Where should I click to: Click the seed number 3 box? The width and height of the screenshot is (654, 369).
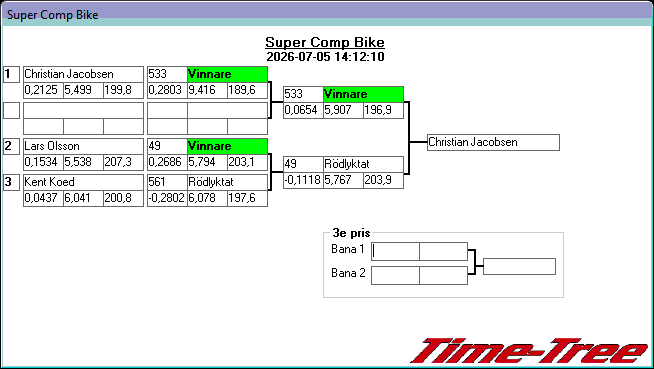(x=11, y=182)
